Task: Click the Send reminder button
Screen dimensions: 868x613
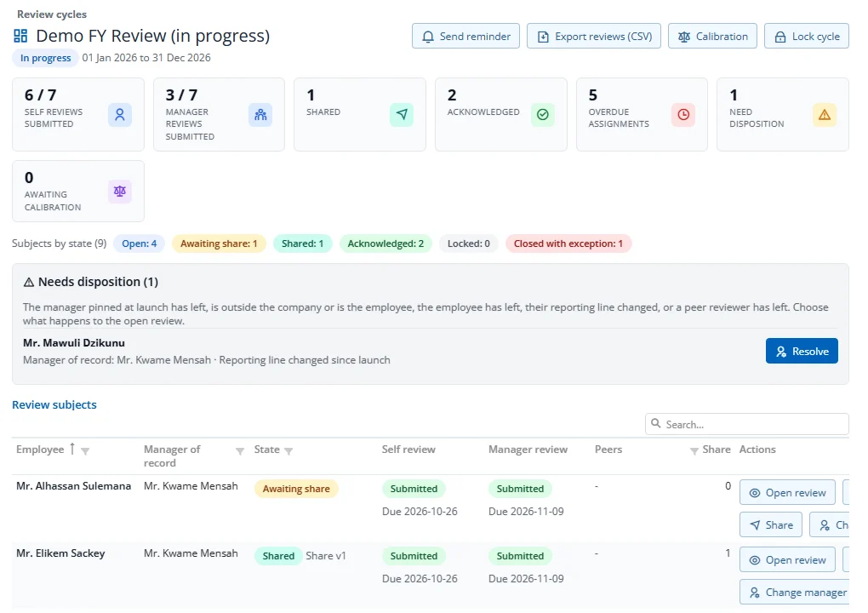Action: (465, 36)
